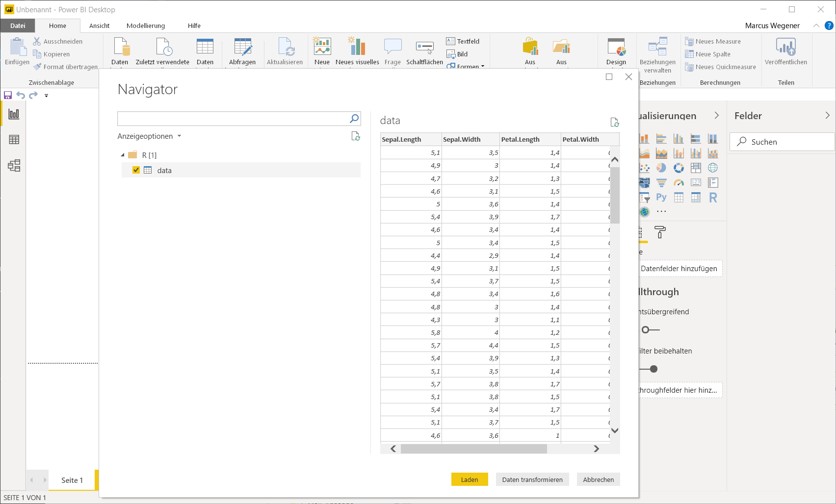Click the Laden button
836x504 pixels.
tap(470, 479)
